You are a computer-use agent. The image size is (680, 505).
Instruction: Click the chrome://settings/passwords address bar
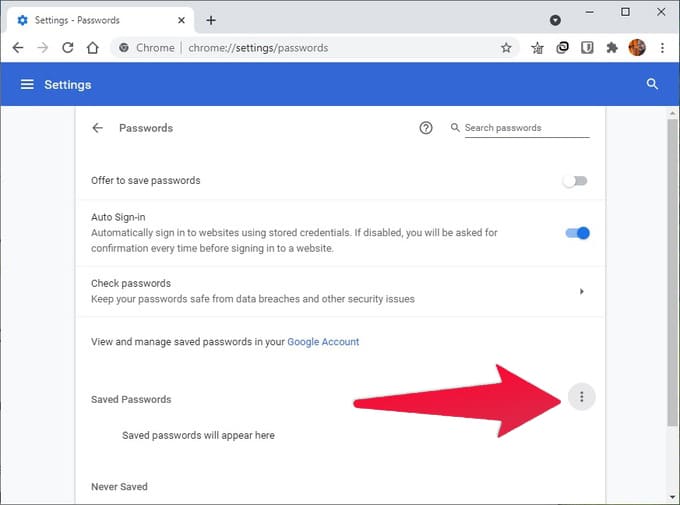click(315, 48)
